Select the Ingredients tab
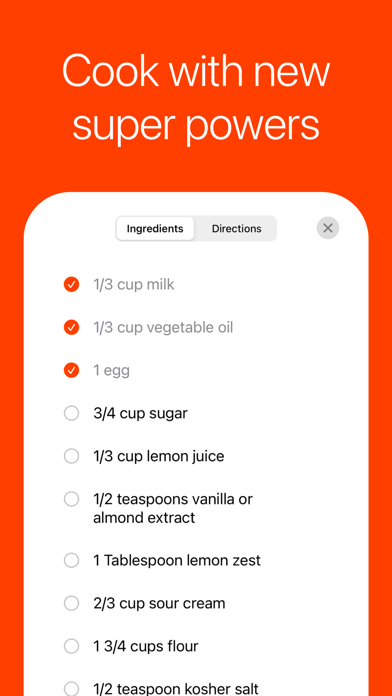 point(155,229)
